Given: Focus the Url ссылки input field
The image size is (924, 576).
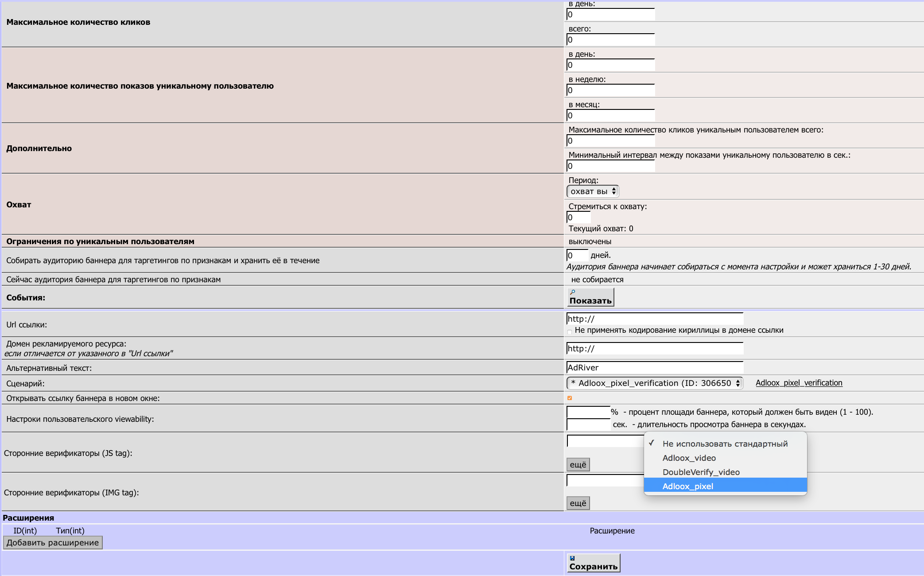Looking at the screenshot, I should (x=655, y=319).
